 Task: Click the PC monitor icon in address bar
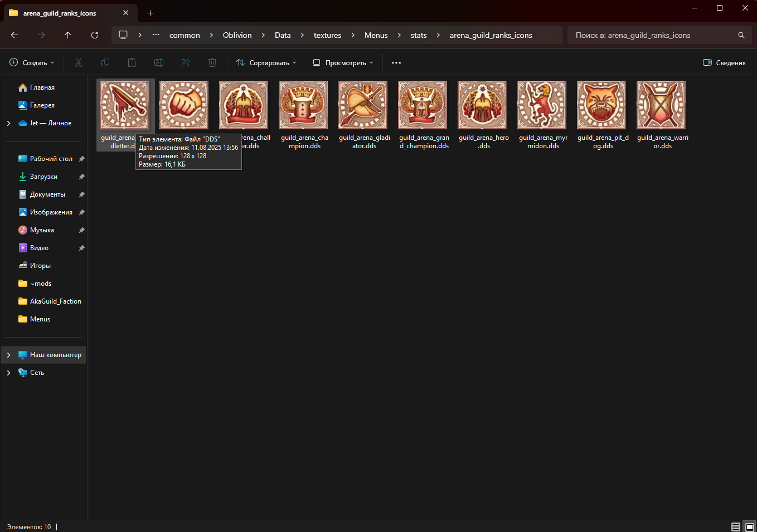click(x=123, y=35)
